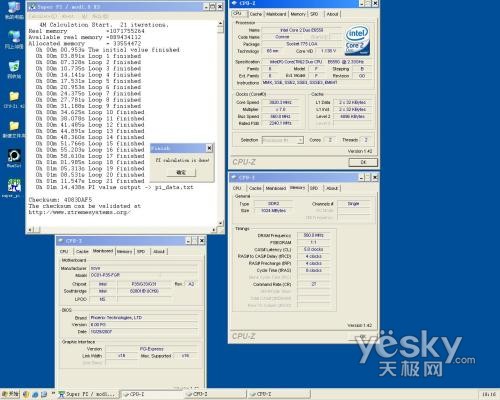Select SPD tab in the CPU-Z memory window
Viewport: 500px width, 400px height.
(x=314, y=188)
